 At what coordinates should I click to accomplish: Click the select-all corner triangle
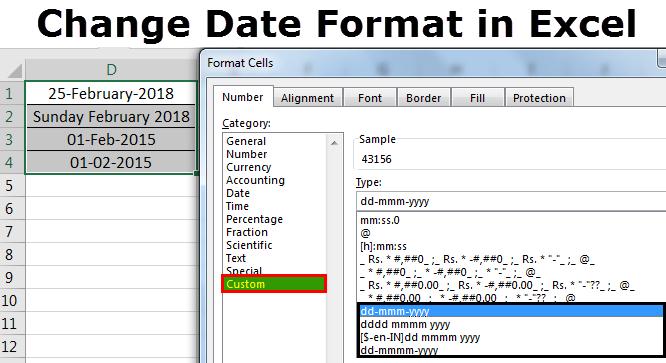[x=14, y=70]
